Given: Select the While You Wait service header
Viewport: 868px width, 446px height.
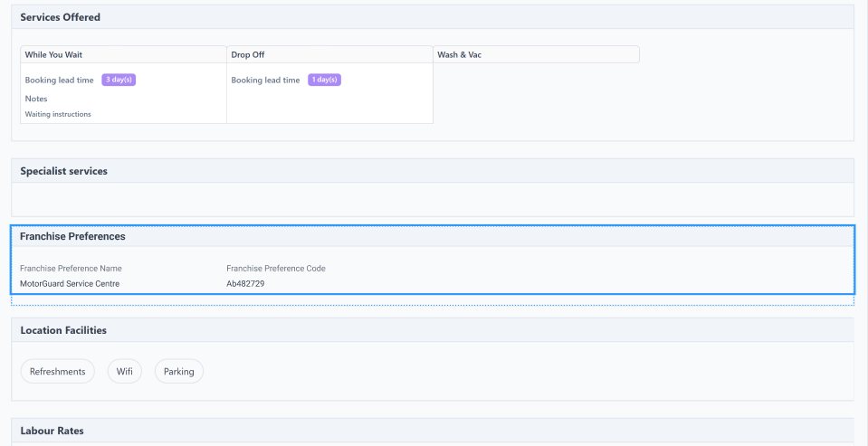Looking at the screenshot, I should point(123,55).
